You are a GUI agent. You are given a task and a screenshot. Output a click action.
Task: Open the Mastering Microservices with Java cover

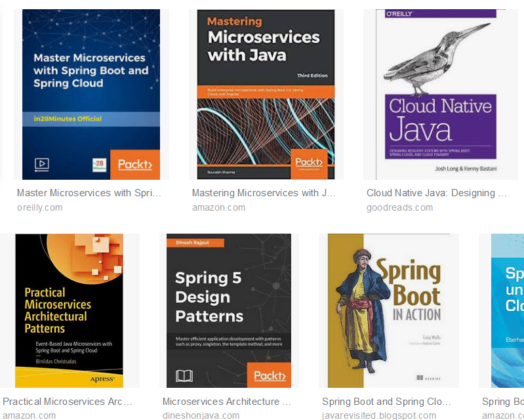coord(266,94)
